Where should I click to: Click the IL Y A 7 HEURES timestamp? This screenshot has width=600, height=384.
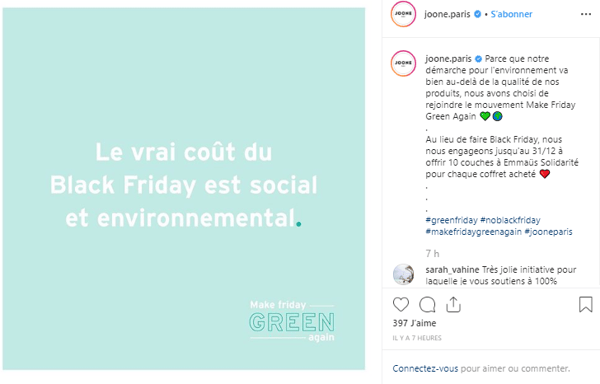click(x=417, y=338)
